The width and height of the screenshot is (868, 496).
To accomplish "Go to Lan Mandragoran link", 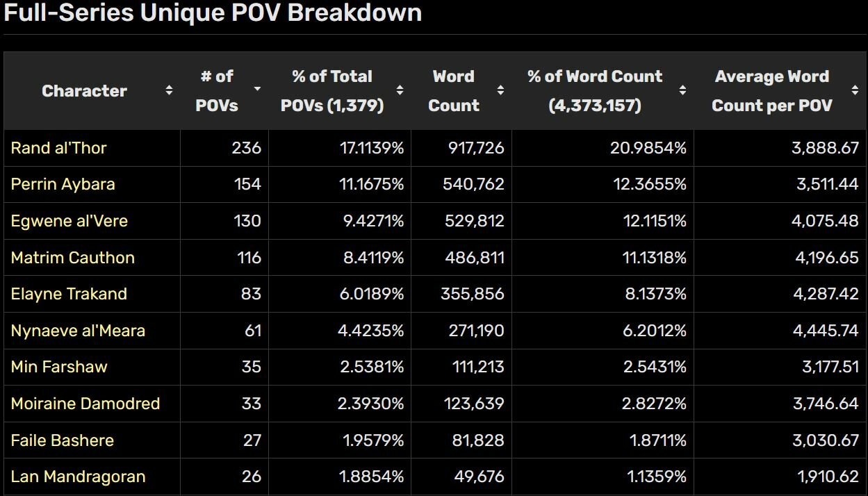I will pyautogui.click(x=78, y=477).
